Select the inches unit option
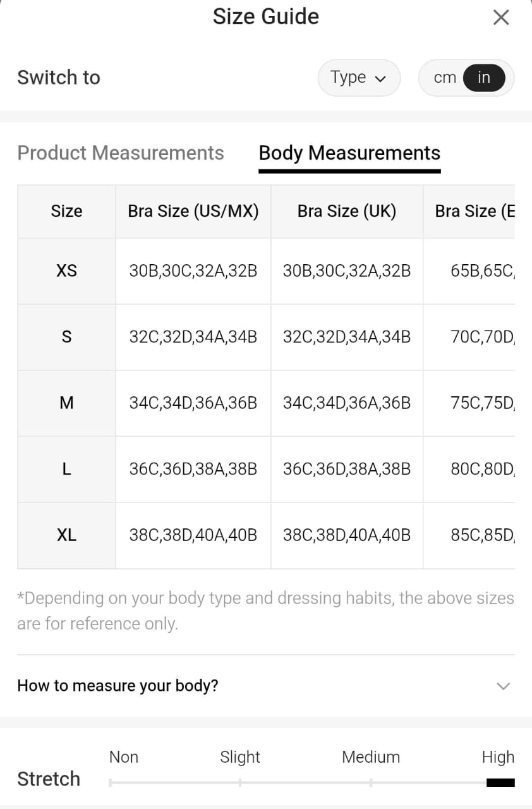The image size is (532, 809). (484, 78)
